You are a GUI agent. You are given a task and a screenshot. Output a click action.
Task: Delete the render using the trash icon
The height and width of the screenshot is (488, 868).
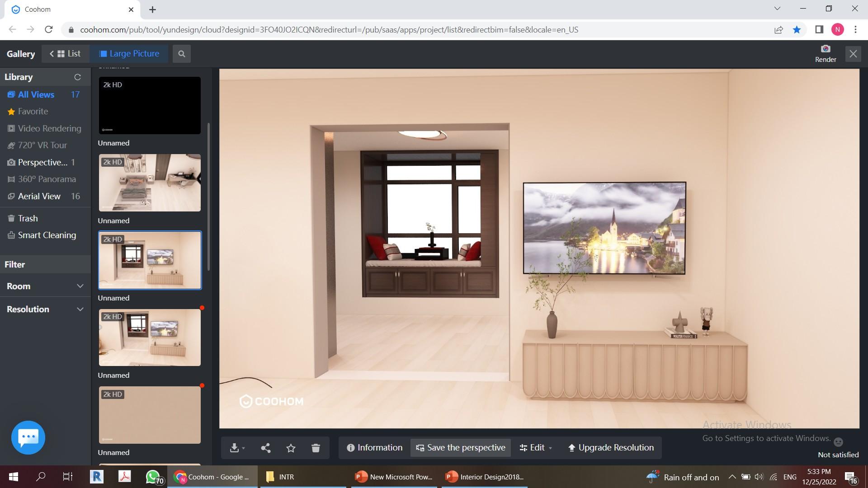coord(316,448)
